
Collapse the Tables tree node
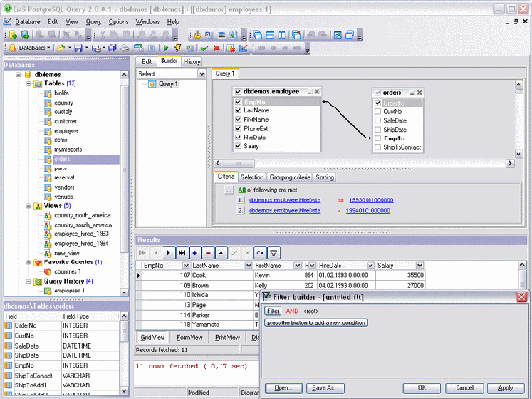pyautogui.click(x=29, y=83)
